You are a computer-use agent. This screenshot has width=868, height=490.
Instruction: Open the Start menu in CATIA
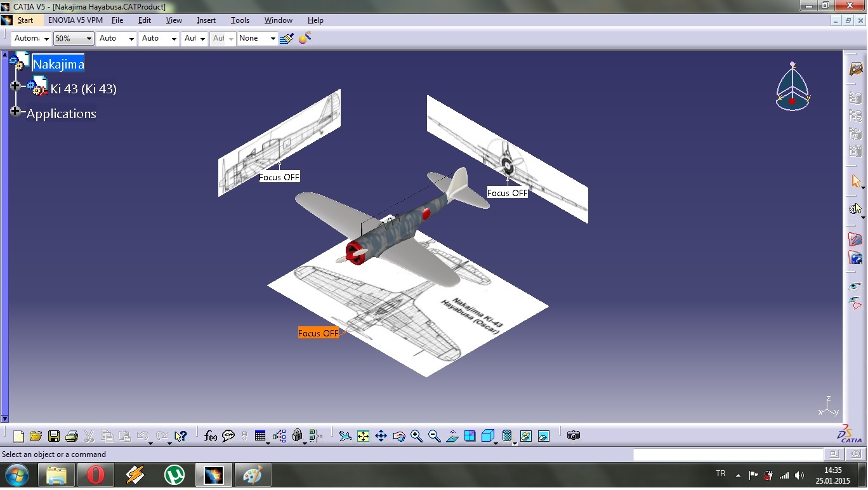point(25,20)
